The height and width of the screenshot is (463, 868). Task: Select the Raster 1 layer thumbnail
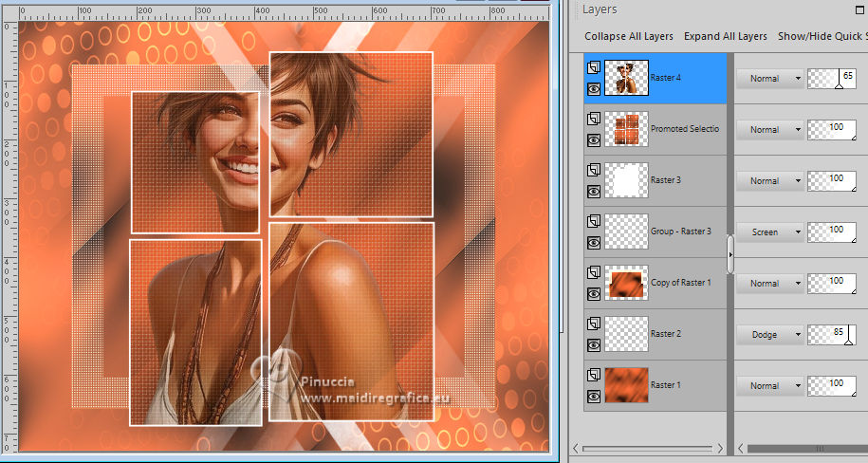pyautogui.click(x=626, y=385)
